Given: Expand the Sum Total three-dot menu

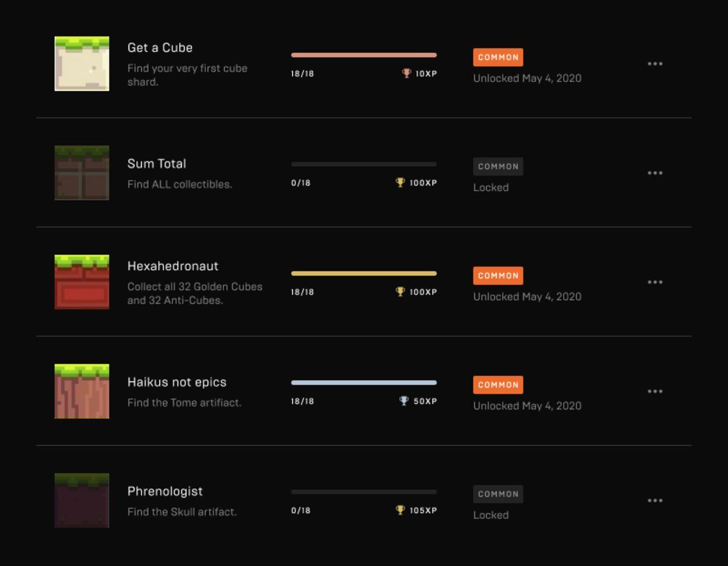Looking at the screenshot, I should pyautogui.click(x=655, y=173).
